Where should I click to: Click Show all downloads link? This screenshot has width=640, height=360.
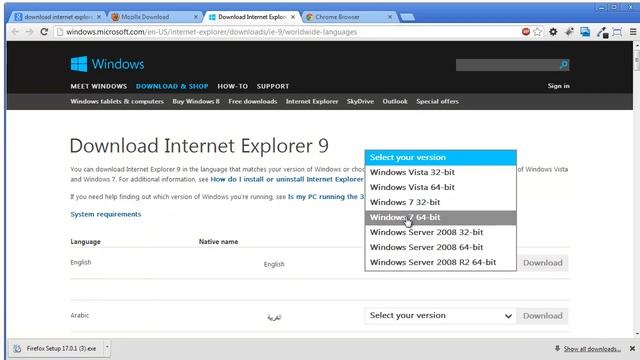[x=592, y=349]
